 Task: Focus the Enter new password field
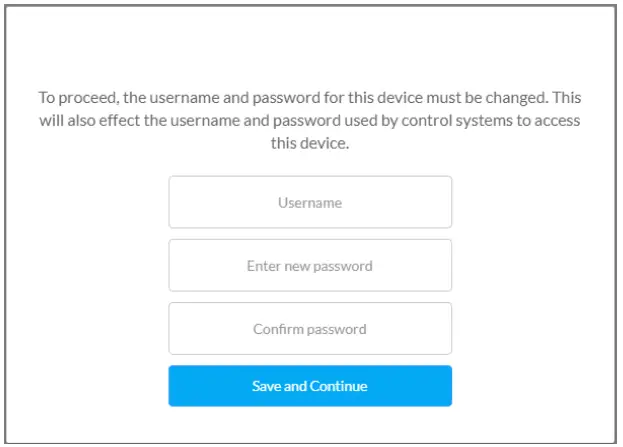pyautogui.click(x=310, y=266)
